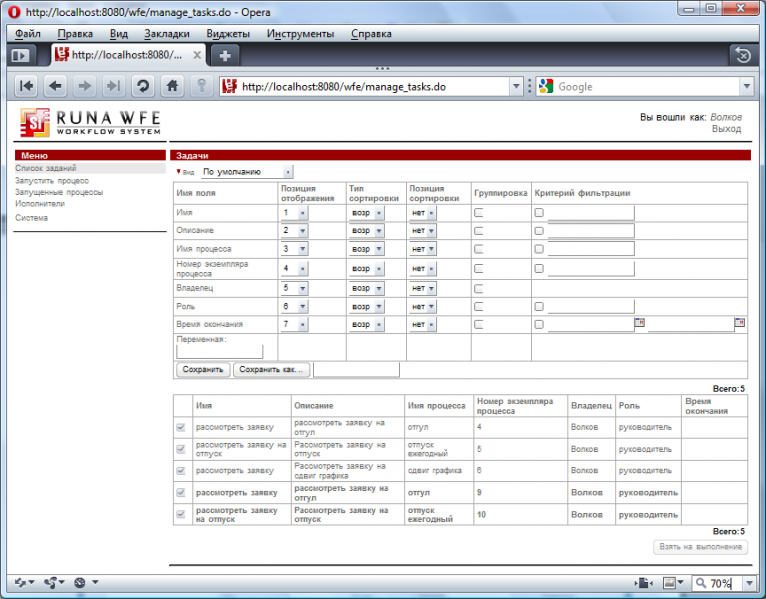Go forward with the Forward arrow

click(85, 86)
